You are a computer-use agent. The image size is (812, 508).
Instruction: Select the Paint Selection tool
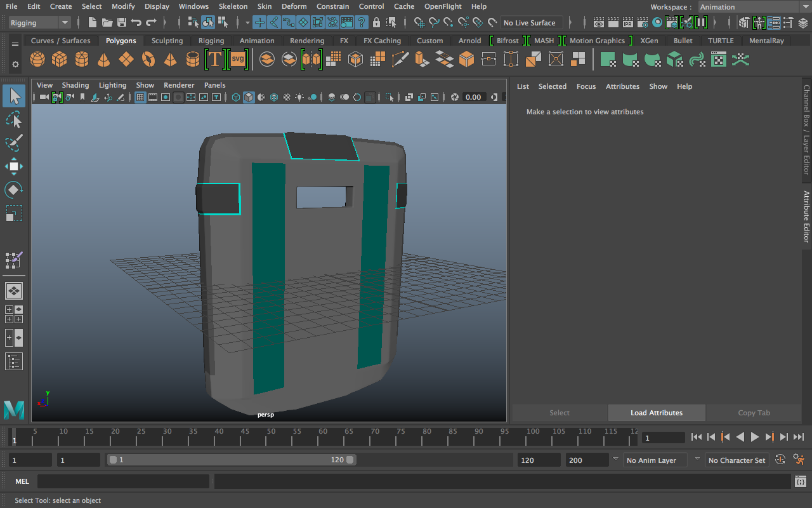point(14,143)
